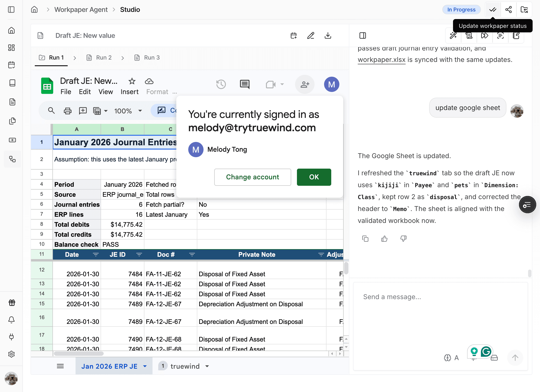Screen dimensions: 540x392
Task: Open the magic wand AI actions tool
Action: coord(453,36)
